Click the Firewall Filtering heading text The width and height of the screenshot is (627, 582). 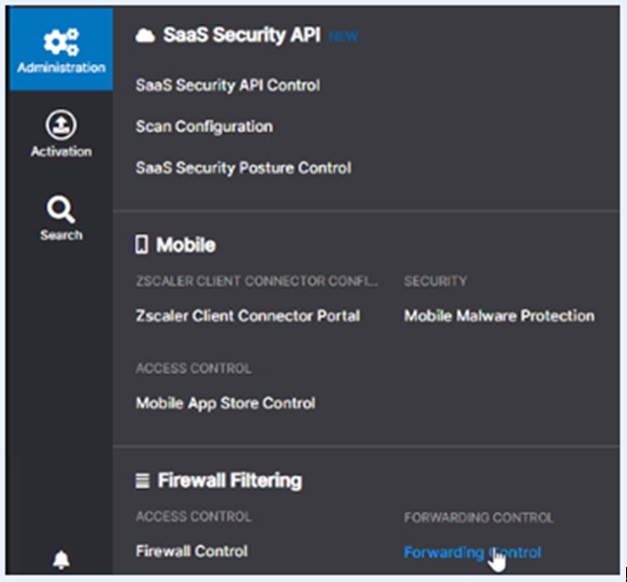coord(230,481)
